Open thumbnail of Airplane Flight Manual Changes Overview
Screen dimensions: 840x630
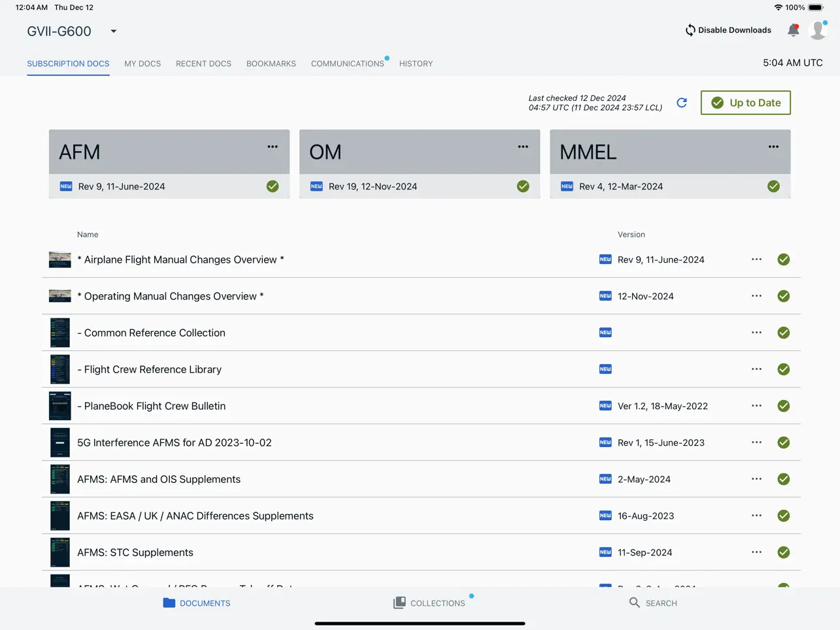[x=59, y=259]
